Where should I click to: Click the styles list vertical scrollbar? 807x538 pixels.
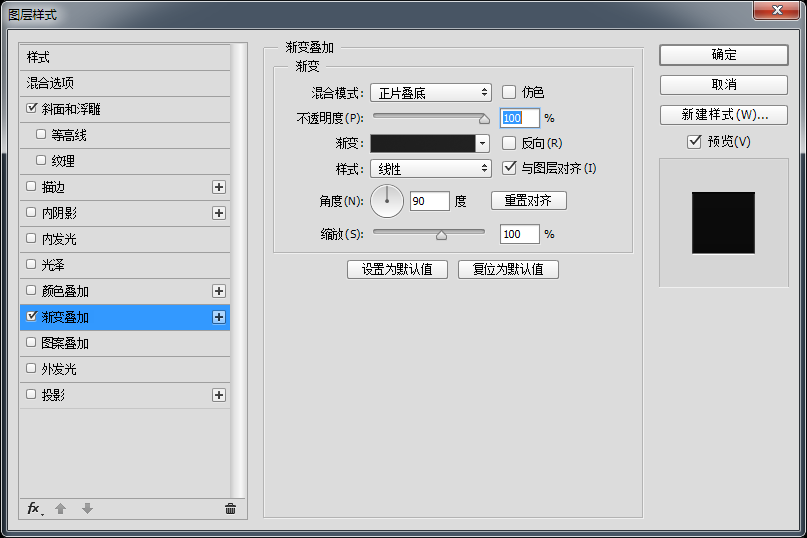pyautogui.click(x=237, y=270)
